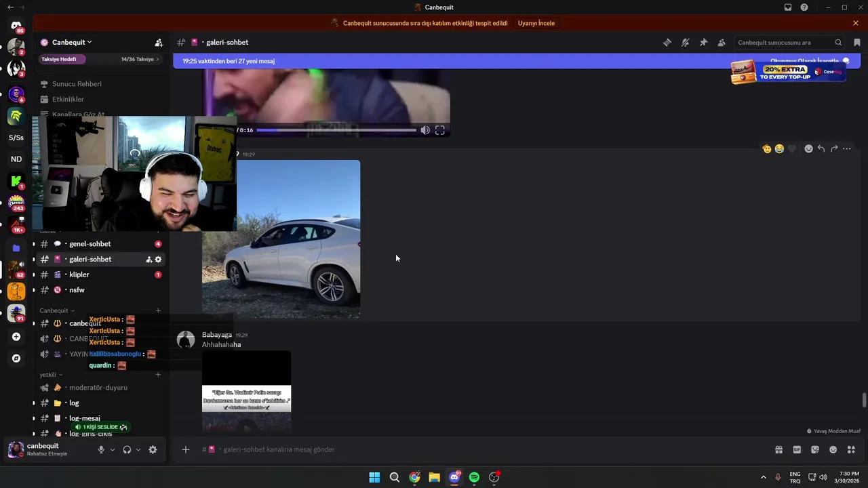Click Okunmuş Olarak İşaretle on new messages bar
Image resolution: width=868 pixels, height=488 pixels.
[x=810, y=61]
